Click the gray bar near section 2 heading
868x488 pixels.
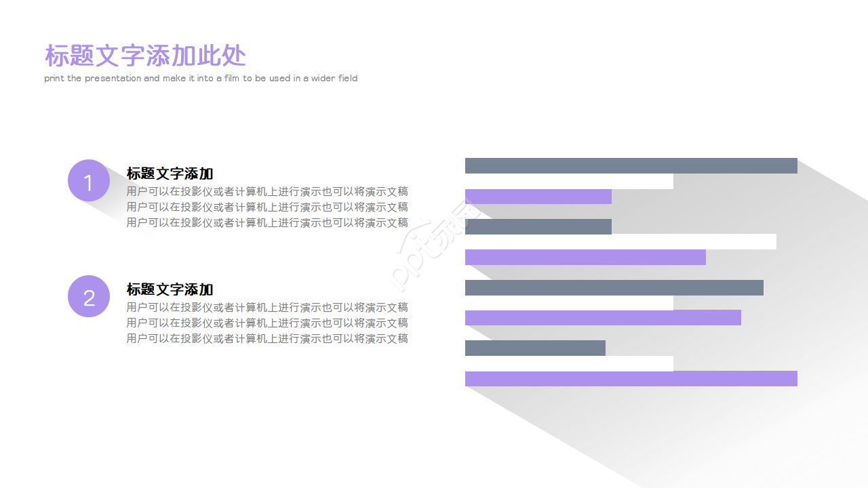[612, 287]
